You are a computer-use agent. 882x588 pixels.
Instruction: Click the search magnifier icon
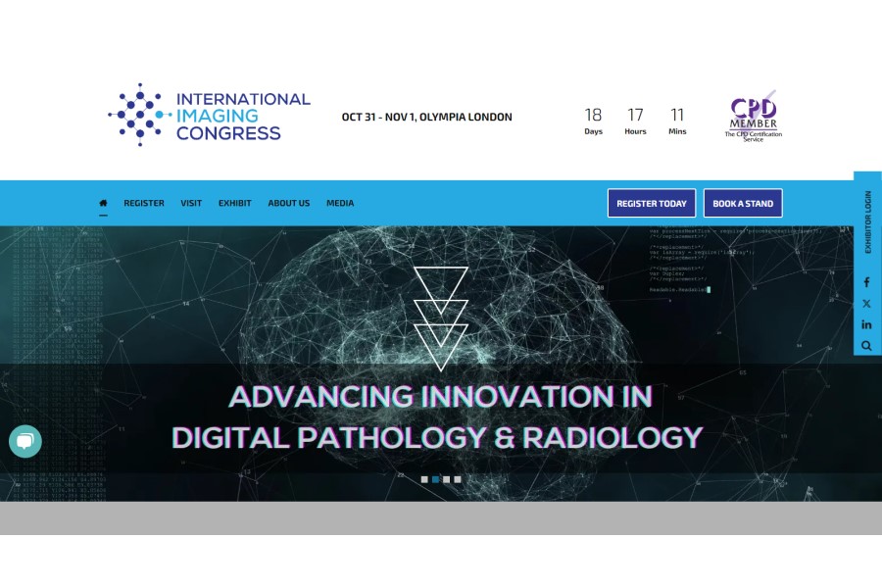tap(866, 346)
